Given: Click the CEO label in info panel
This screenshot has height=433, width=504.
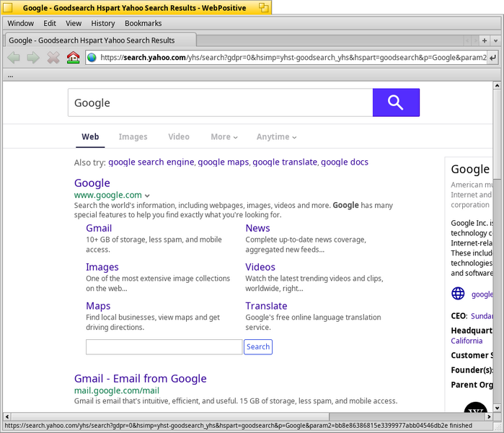Looking at the screenshot, I should (459, 316).
